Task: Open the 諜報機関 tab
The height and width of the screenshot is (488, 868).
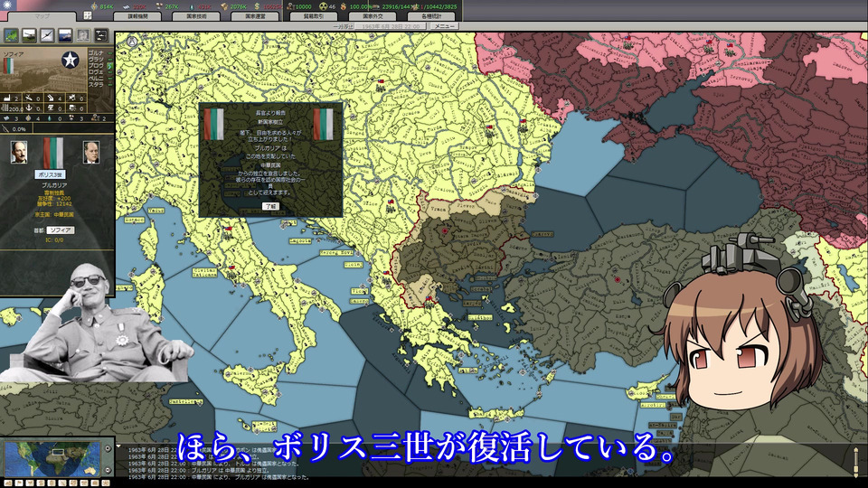Action: (137, 16)
